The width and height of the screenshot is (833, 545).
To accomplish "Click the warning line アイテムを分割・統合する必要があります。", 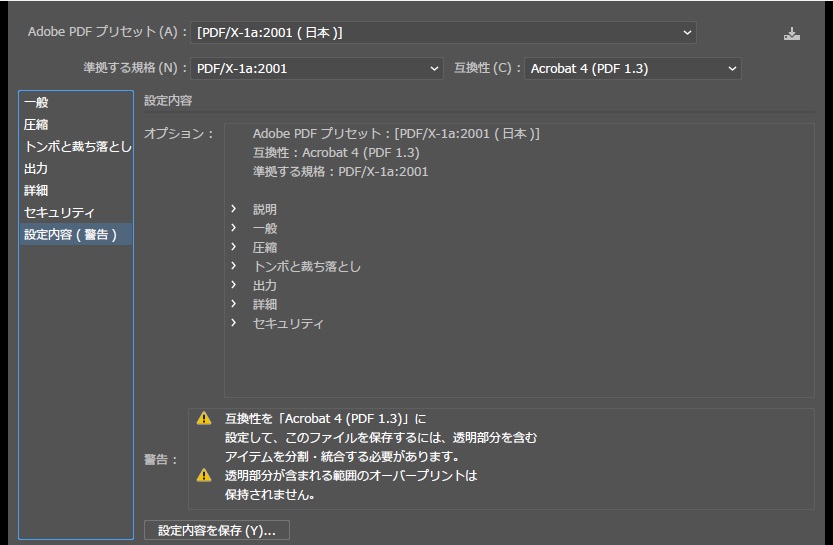I will (342, 456).
